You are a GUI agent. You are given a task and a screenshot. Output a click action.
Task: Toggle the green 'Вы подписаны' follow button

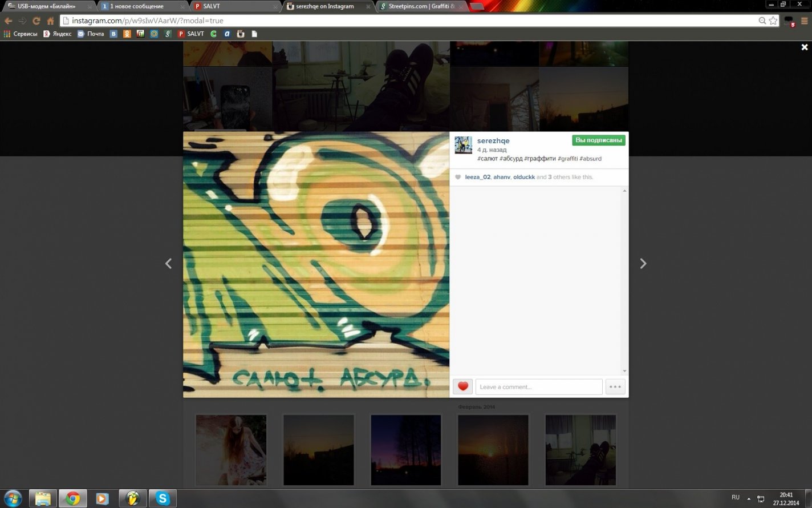tap(598, 140)
